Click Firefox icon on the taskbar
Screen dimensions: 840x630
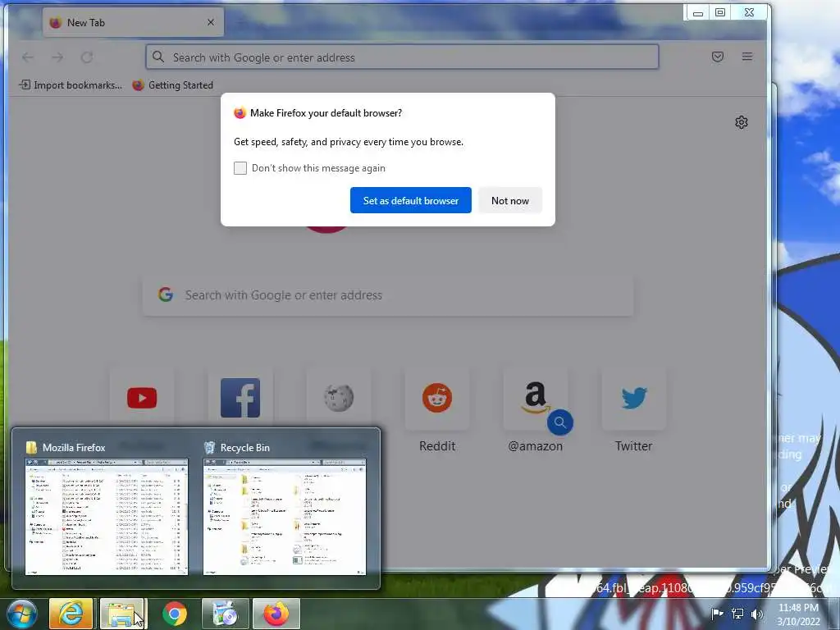click(276, 614)
